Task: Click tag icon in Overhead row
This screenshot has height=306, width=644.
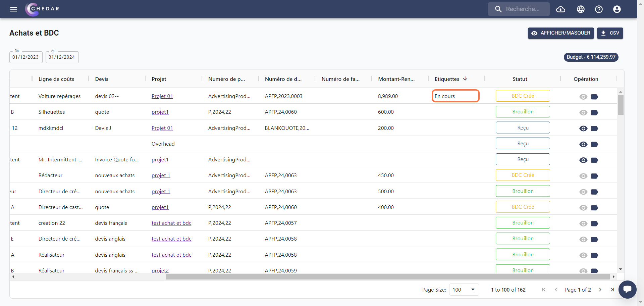Action: pos(594,144)
